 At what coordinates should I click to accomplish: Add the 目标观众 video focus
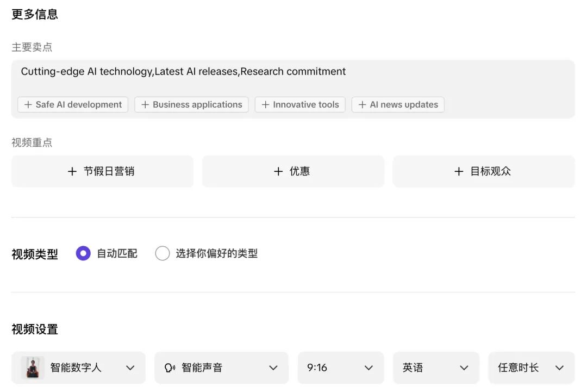tap(483, 171)
